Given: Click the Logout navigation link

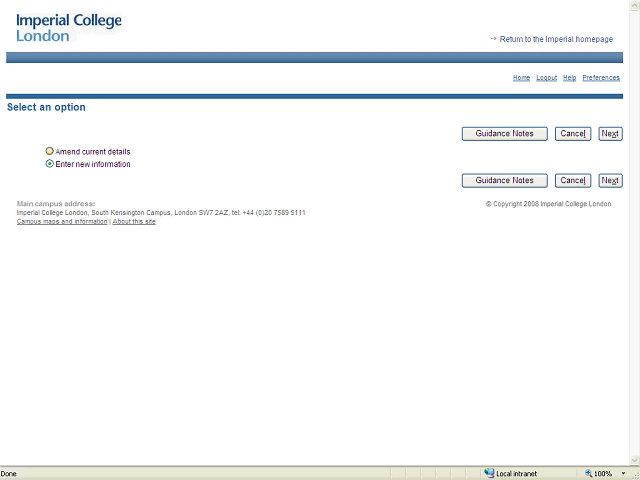Looking at the screenshot, I should [x=546, y=78].
